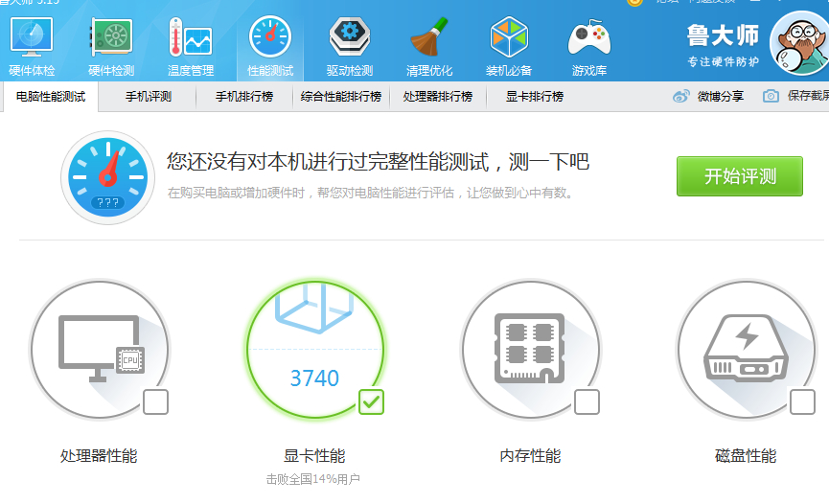Switch to 处理器排行榜 tab

pos(437,96)
